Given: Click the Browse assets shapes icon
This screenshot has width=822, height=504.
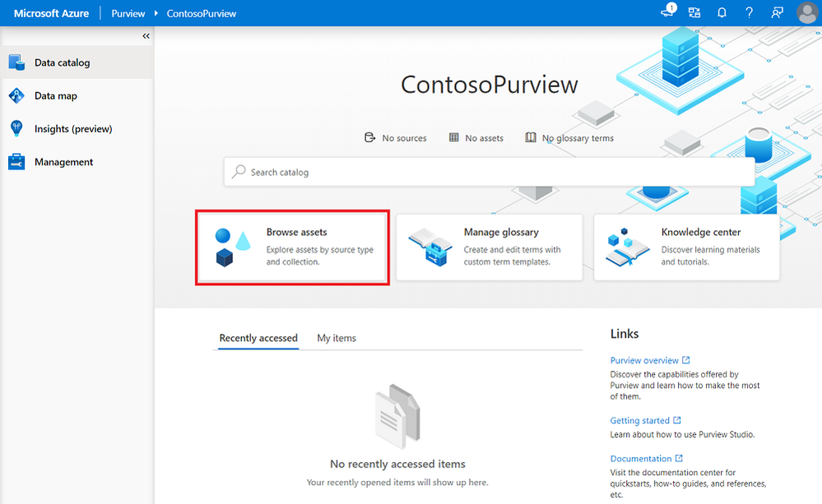Looking at the screenshot, I should (x=232, y=247).
